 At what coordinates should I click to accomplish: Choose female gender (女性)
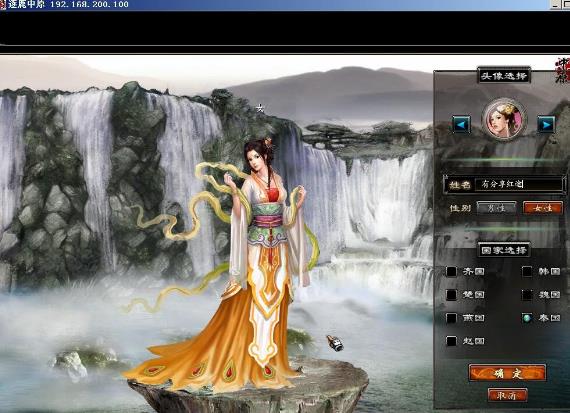click(543, 208)
